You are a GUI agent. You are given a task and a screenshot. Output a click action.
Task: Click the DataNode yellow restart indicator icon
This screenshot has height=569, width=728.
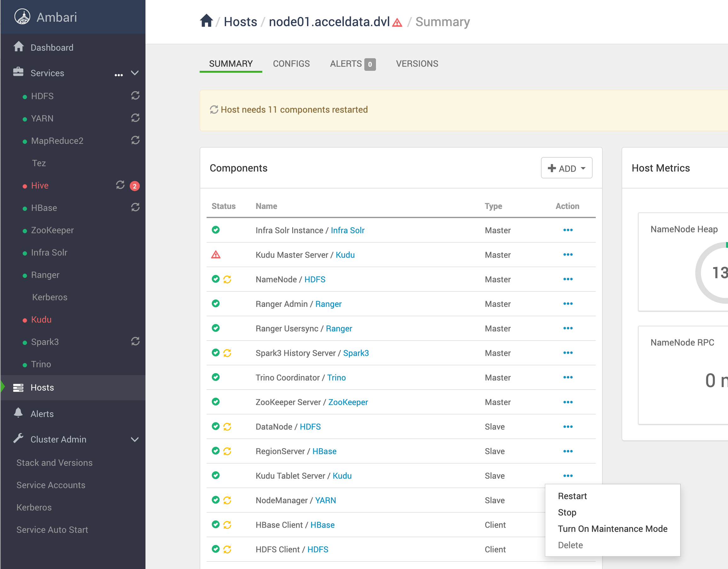click(x=227, y=426)
